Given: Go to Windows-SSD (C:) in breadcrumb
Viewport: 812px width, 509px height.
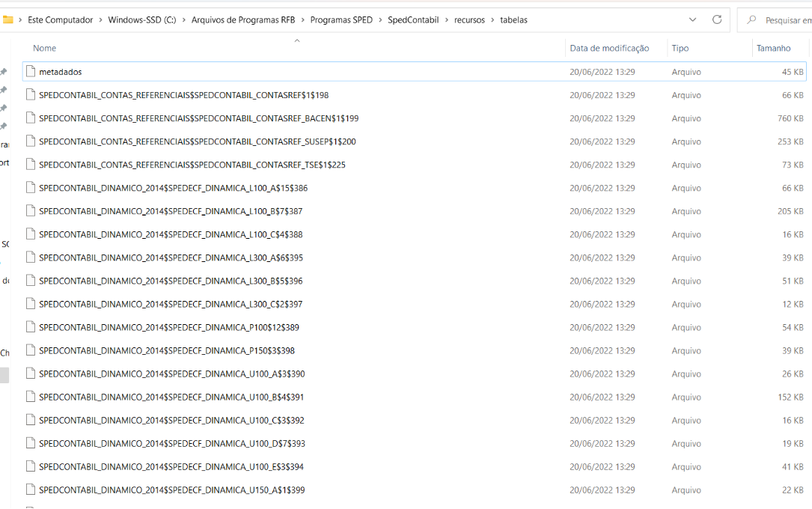Looking at the screenshot, I should click(142, 19).
